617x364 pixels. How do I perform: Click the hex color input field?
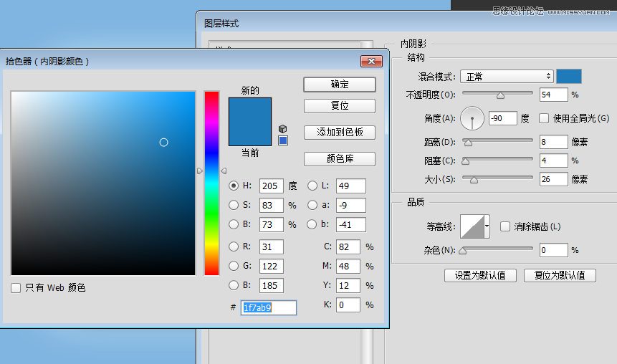tap(269, 307)
